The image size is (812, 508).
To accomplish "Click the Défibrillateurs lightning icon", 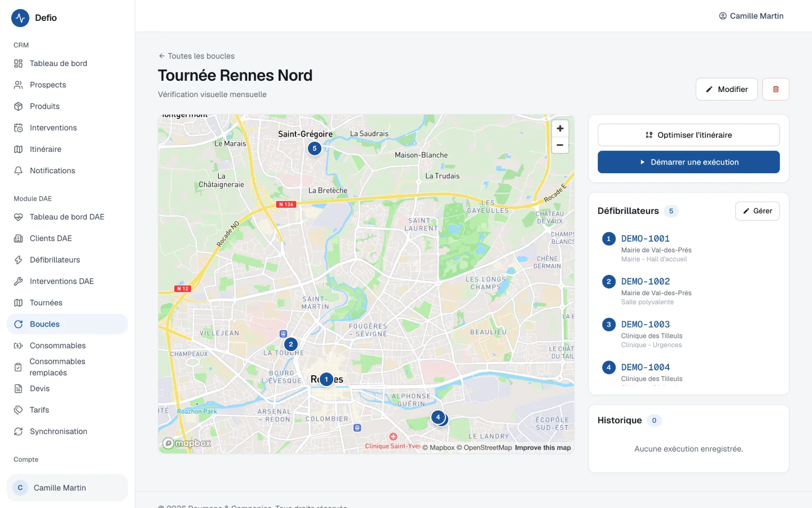I will point(18,260).
